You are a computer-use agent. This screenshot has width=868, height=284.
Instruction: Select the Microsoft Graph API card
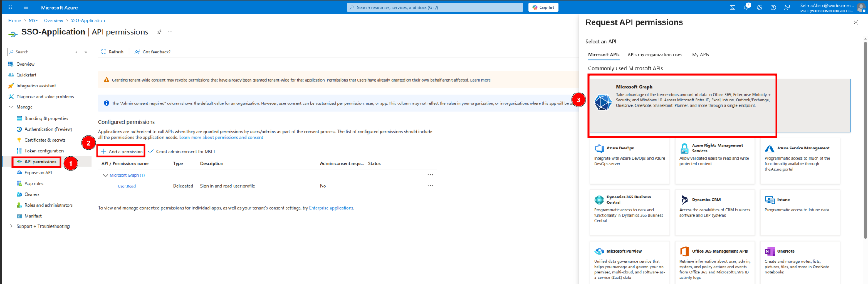(720, 106)
